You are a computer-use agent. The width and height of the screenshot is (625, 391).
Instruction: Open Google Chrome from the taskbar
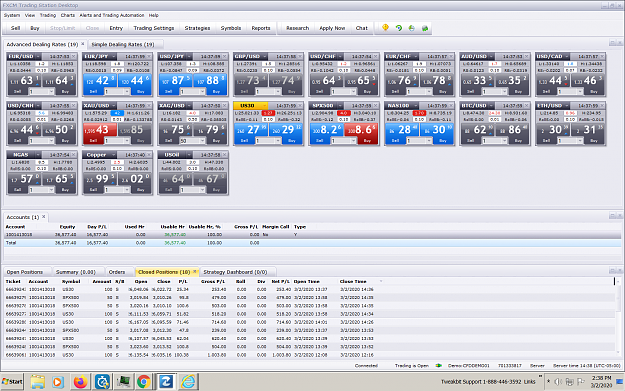[x=143, y=382]
